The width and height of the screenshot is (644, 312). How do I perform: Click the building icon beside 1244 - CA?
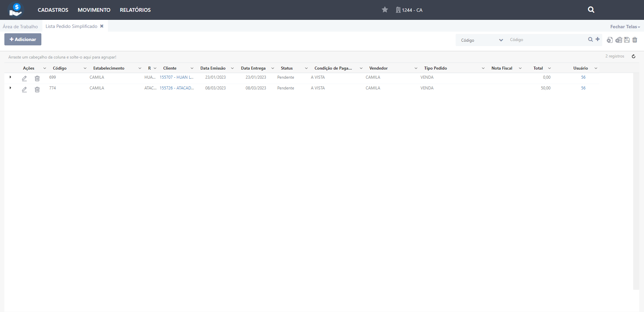398,10
